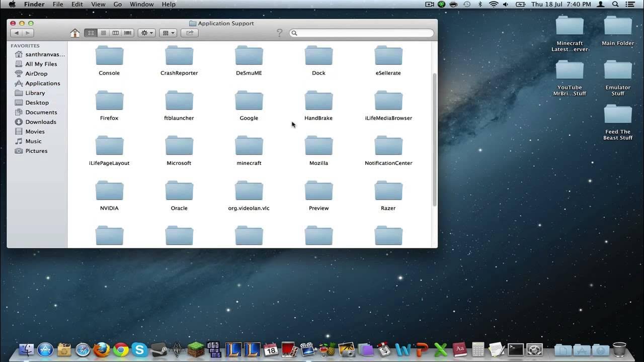This screenshot has width=644, height=362.
Task: Click the date and time clock
Action: point(561,4)
